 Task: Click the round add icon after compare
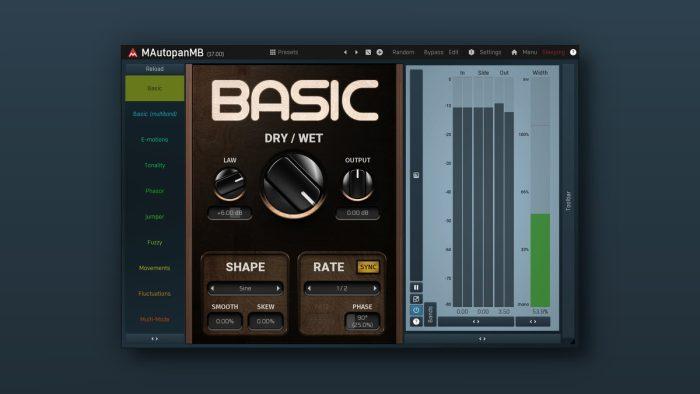click(x=379, y=52)
